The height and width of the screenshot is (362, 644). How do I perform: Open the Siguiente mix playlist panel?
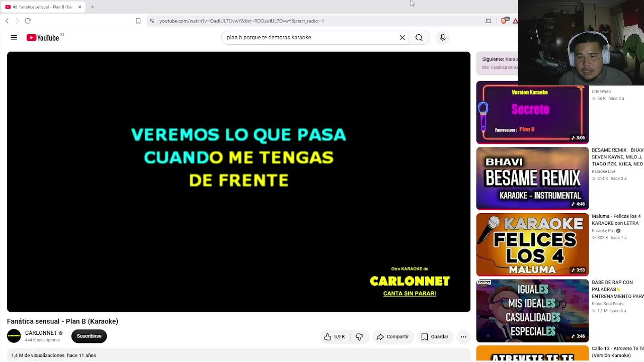tap(497, 63)
